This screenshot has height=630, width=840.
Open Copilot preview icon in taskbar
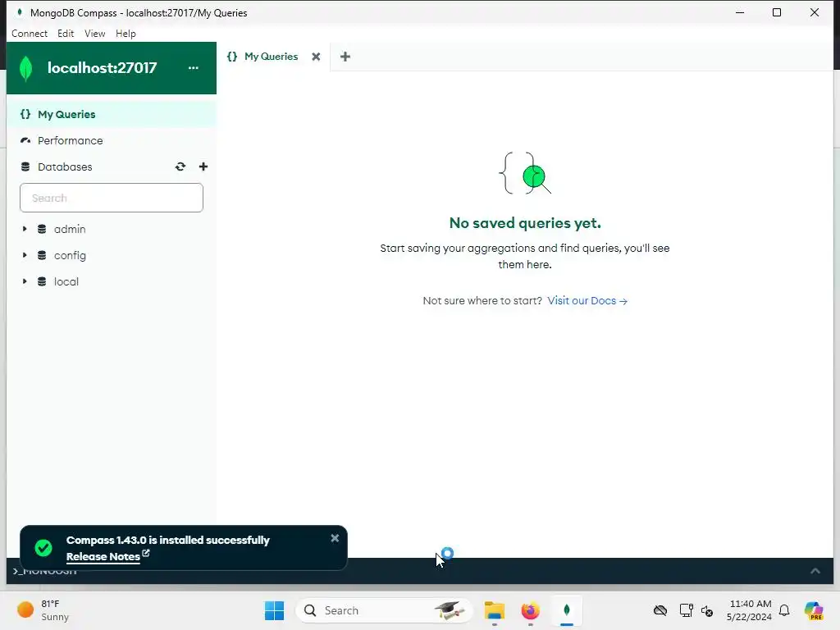814,610
